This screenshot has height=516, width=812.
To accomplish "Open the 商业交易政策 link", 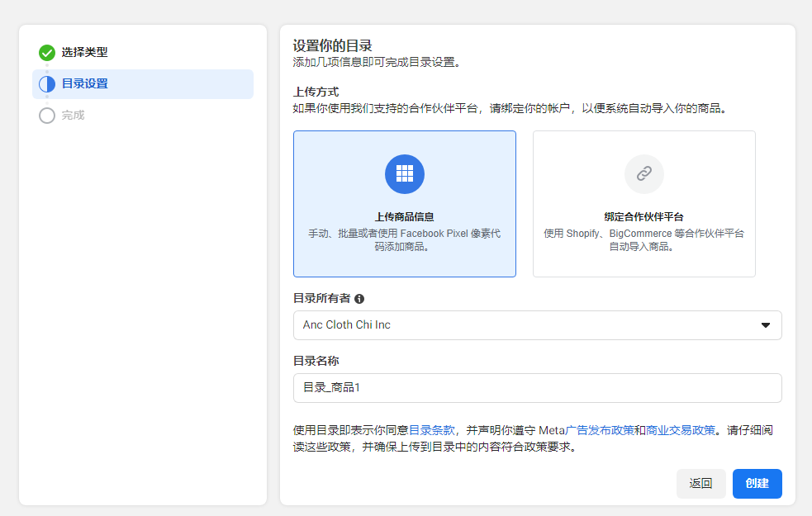I will point(681,430).
